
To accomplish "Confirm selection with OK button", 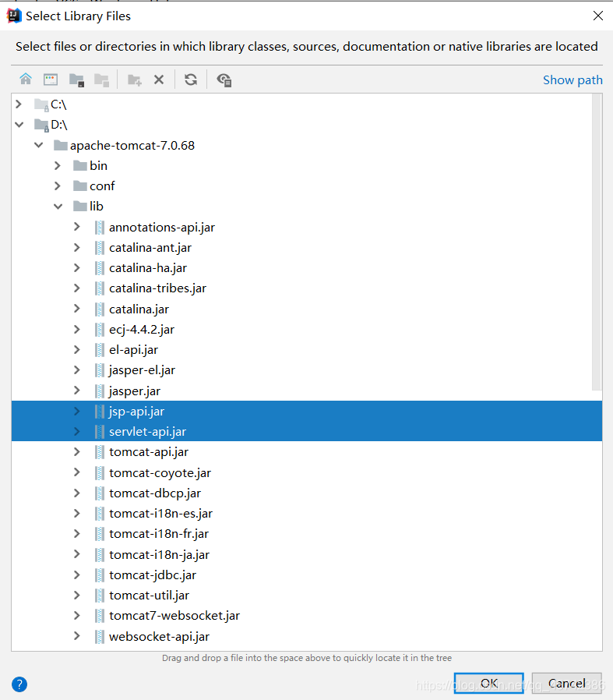I will click(x=489, y=683).
